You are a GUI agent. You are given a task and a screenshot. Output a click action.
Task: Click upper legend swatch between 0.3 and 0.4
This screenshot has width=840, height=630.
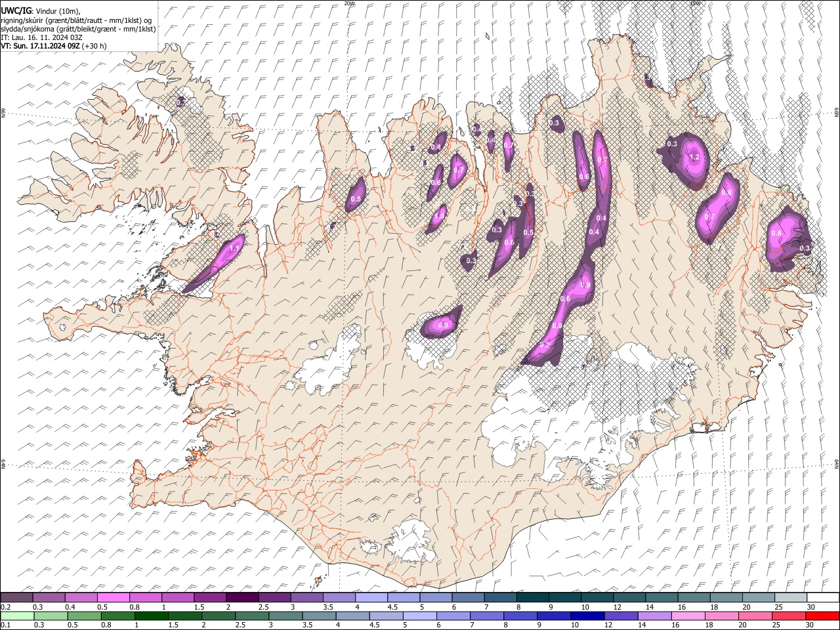pyautogui.click(x=49, y=598)
